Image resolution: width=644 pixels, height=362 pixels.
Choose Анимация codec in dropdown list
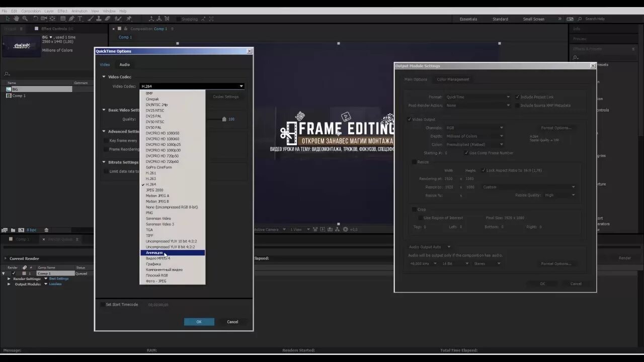pos(173,253)
